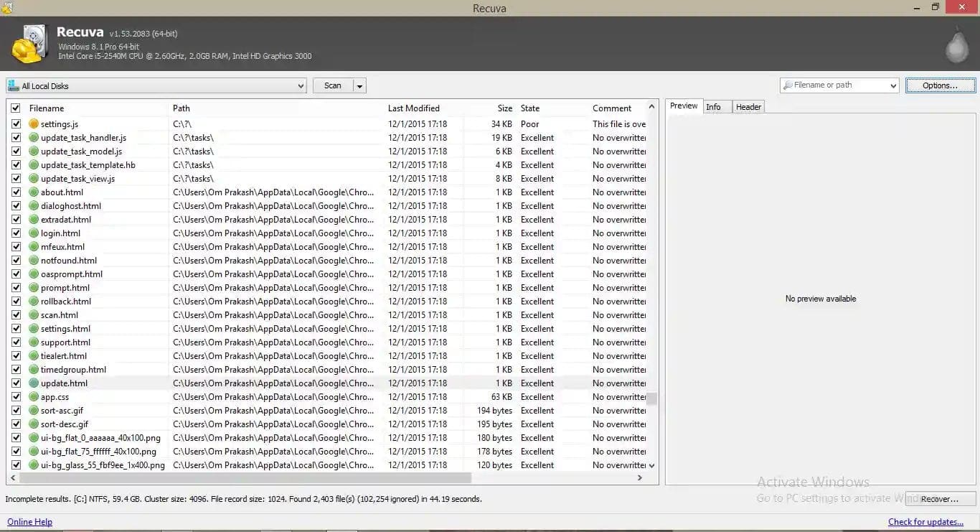
Task: Open the Options dialog button
Action: [x=940, y=85]
